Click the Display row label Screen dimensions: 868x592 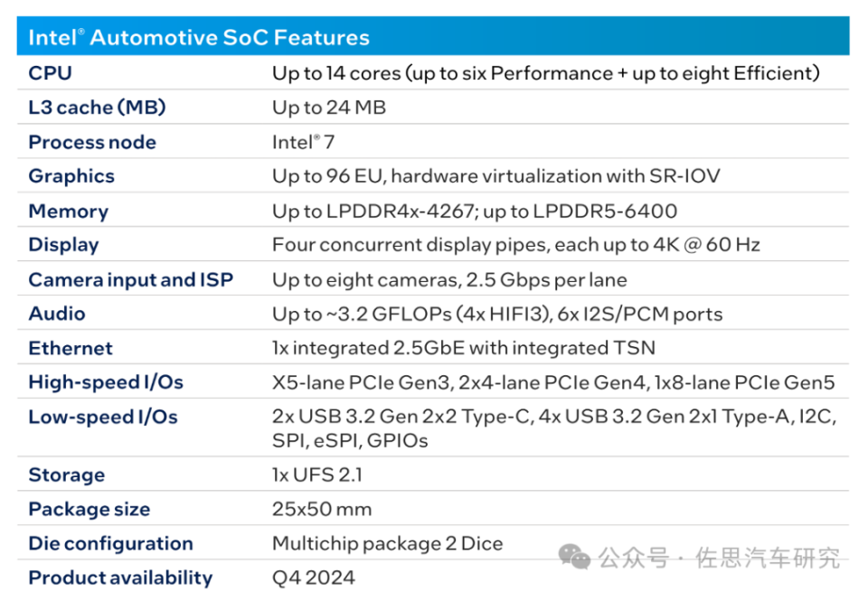[x=63, y=245]
